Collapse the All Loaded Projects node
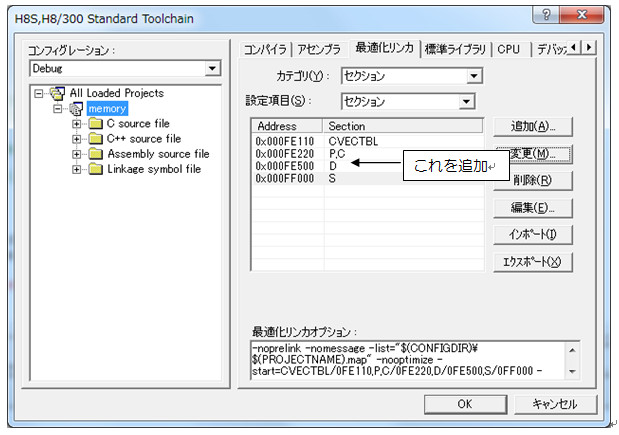The width and height of the screenshot is (619, 435). [x=40, y=93]
